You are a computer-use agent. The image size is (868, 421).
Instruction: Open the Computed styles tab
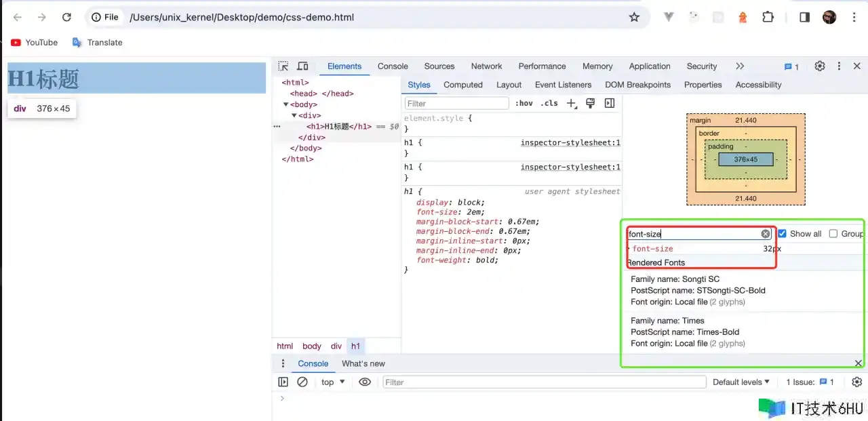[x=462, y=85]
